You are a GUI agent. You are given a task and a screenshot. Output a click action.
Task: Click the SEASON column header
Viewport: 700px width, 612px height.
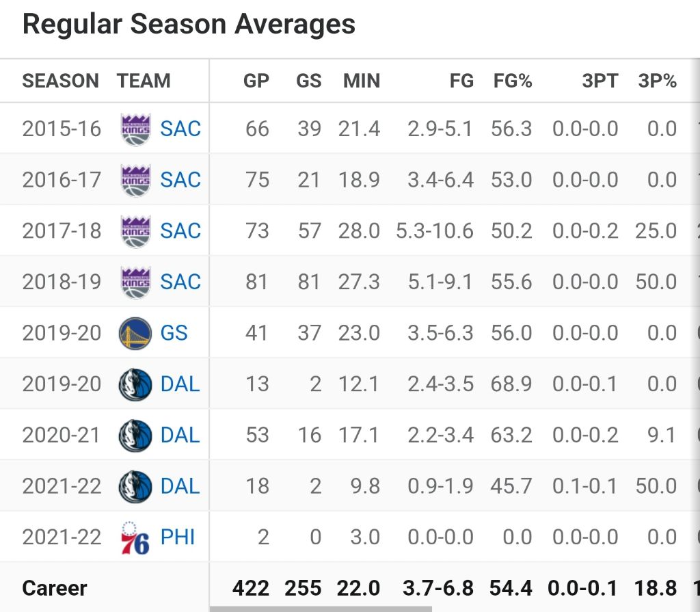[60, 81]
